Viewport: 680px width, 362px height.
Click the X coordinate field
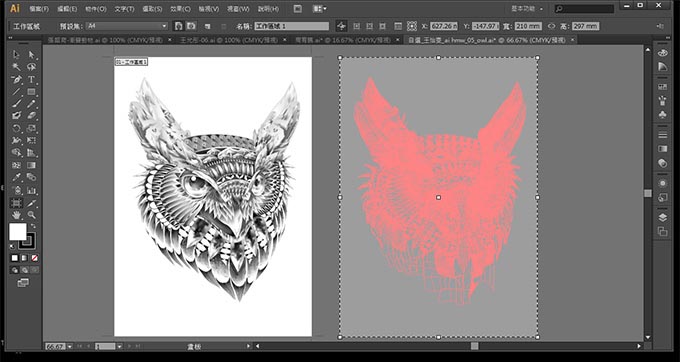pyautogui.click(x=444, y=26)
